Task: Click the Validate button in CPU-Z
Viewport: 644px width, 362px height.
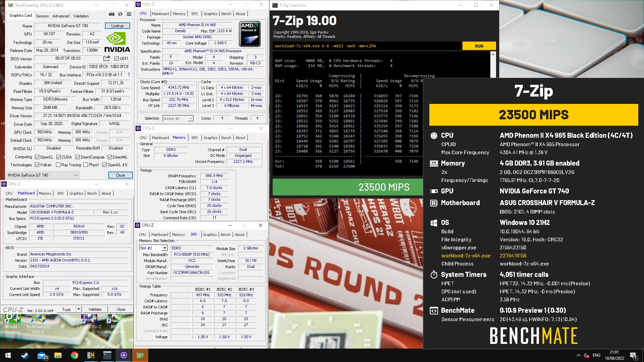Action: (95, 309)
